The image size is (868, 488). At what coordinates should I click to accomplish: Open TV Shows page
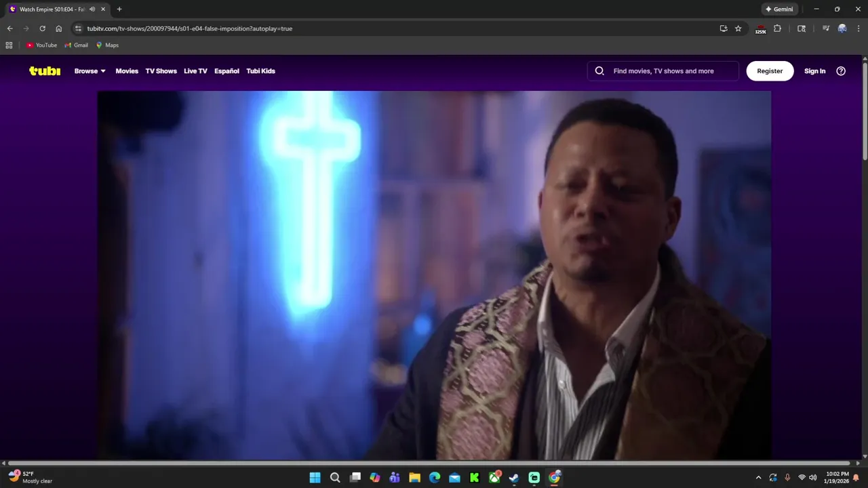(161, 70)
